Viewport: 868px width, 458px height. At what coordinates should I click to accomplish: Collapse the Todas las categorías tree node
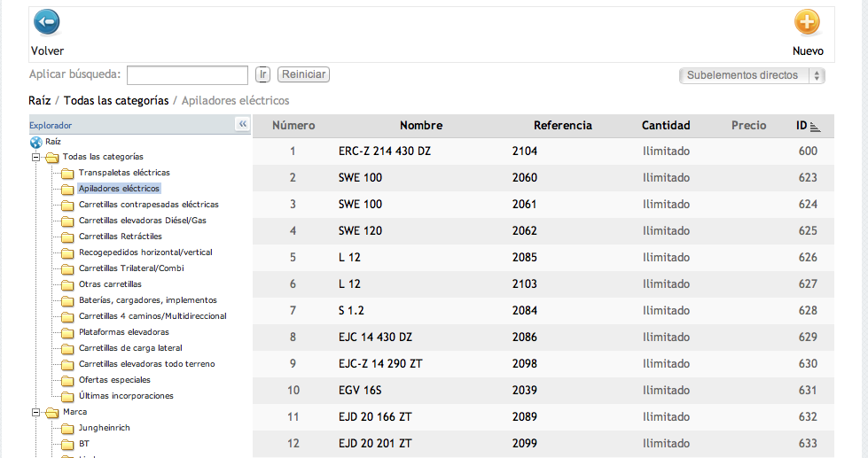point(37,157)
